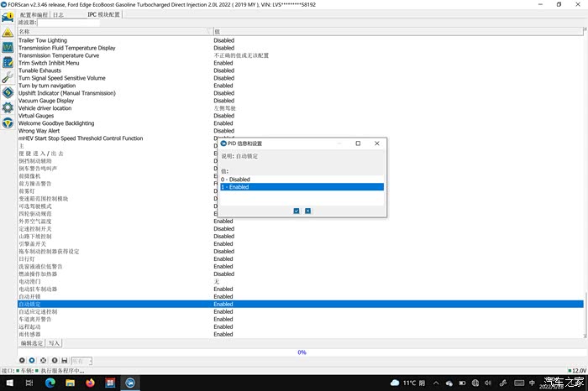Cancel PID dialog with X button
Viewport: 588px width, 391px height.
(307, 211)
